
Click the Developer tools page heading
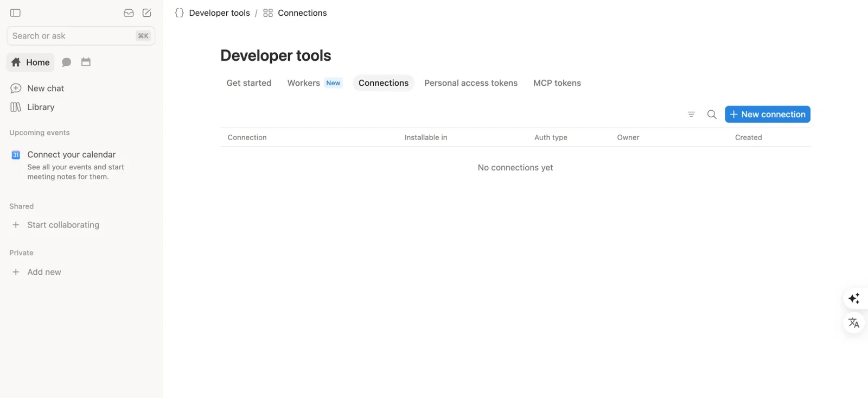(x=276, y=55)
